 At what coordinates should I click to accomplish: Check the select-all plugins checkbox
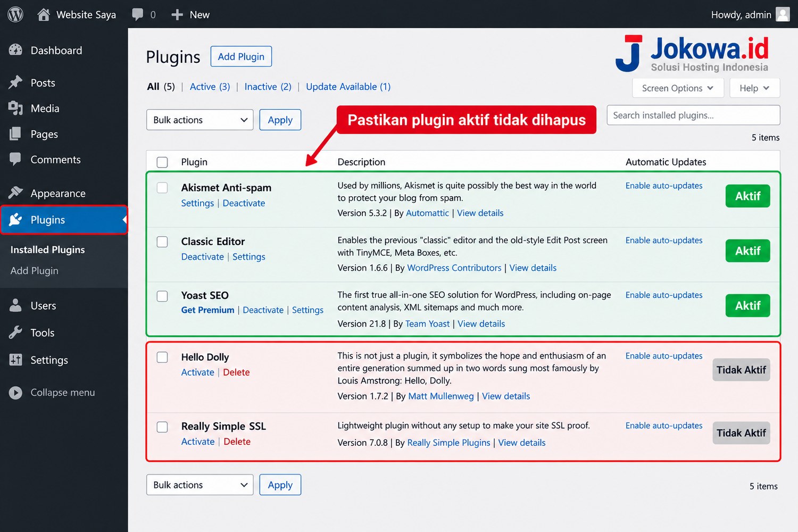pos(162,162)
